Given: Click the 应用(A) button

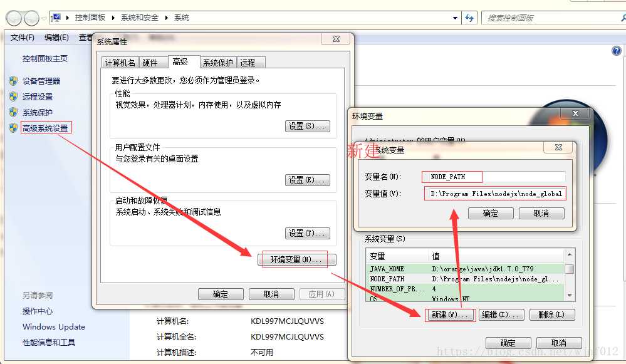Looking at the screenshot, I should click(x=321, y=294).
